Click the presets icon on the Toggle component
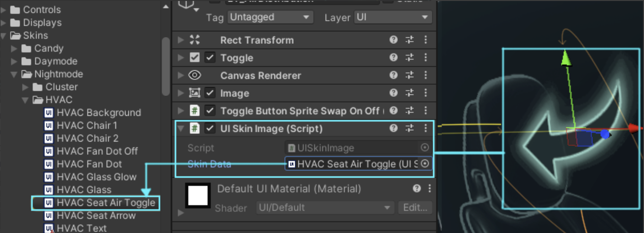The height and width of the screenshot is (233, 644). click(410, 58)
